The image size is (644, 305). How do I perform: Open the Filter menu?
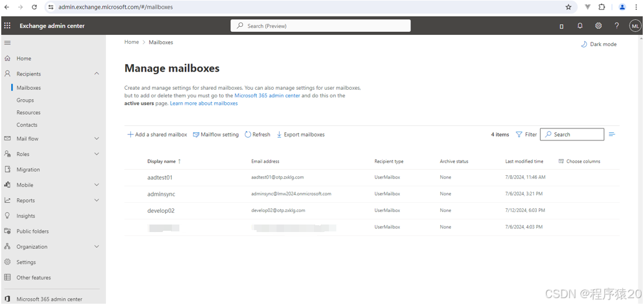[526, 135]
